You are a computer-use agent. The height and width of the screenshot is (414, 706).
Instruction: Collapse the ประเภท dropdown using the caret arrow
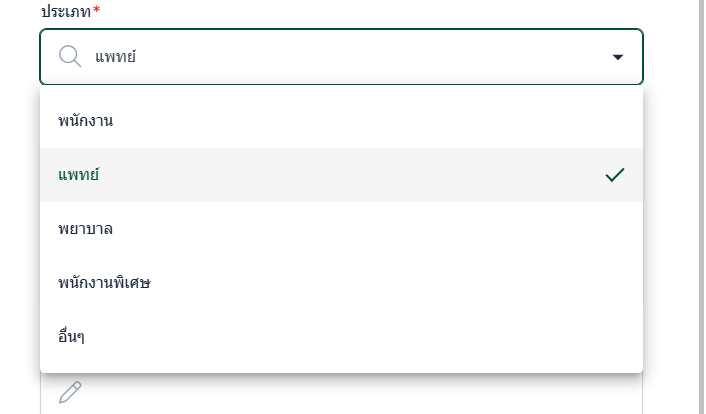pyautogui.click(x=617, y=57)
